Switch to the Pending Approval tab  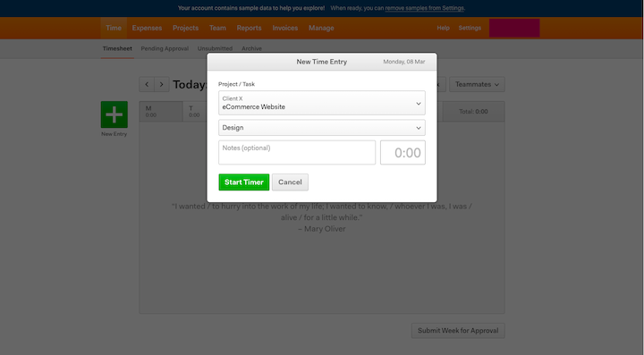click(x=165, y=48)
